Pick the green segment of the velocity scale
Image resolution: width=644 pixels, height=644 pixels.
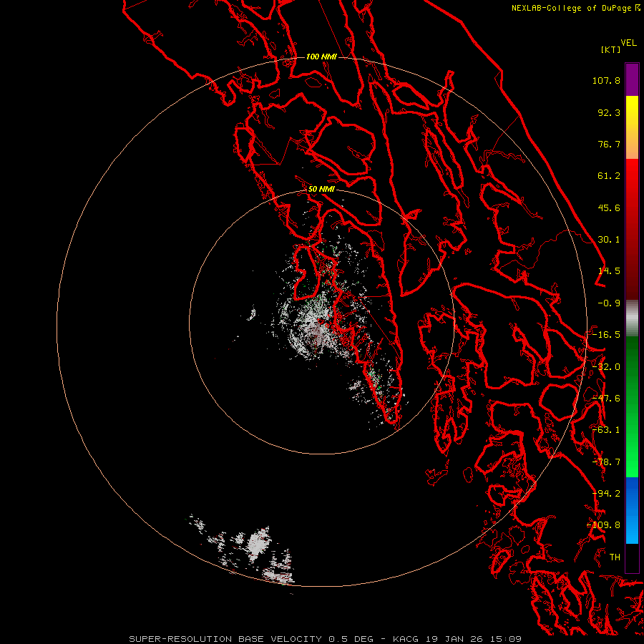click(x=632, y=406)
